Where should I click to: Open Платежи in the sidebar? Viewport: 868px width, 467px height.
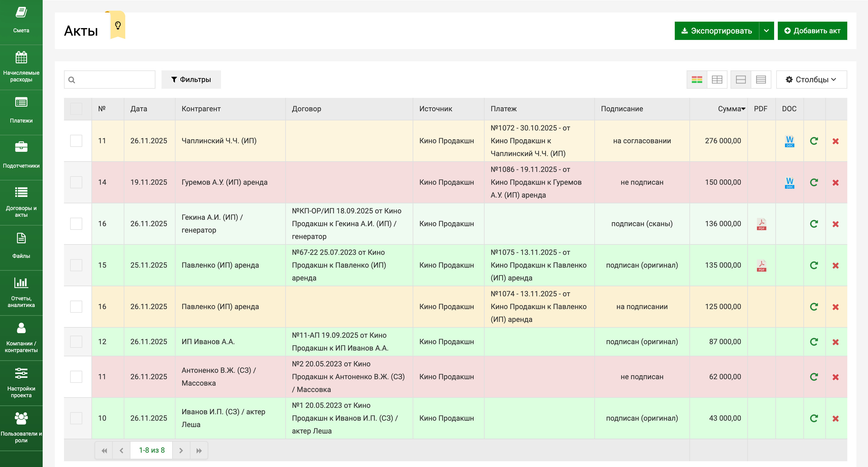21,111
